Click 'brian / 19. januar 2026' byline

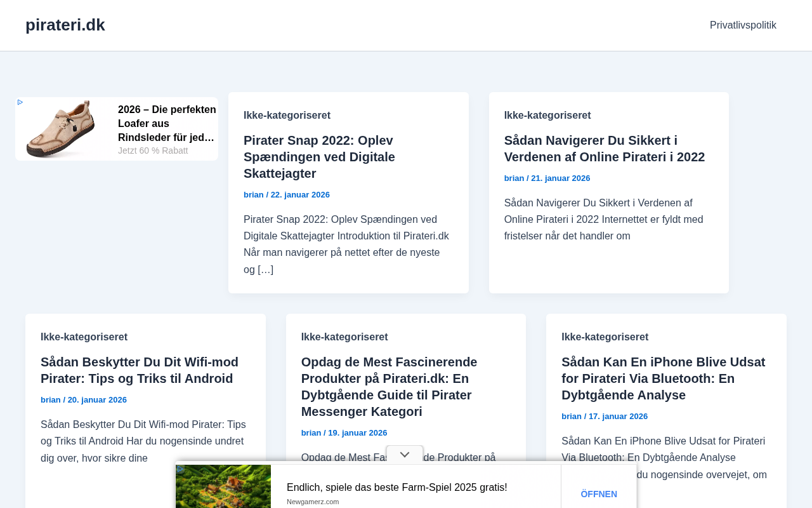pos(344,432)
